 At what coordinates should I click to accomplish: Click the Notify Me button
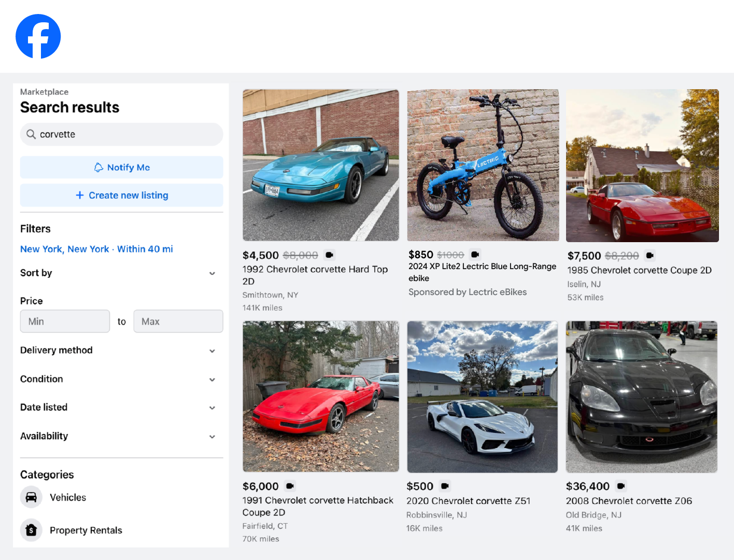coord(122,167)
